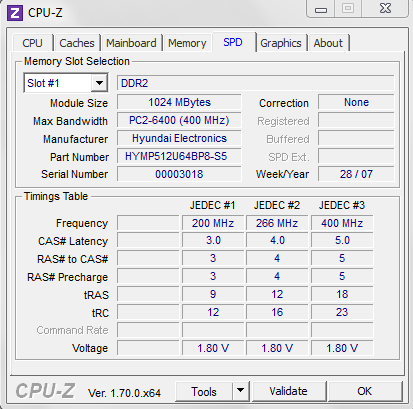Select the SPD tab
This screenshot has width=413, height=409.
point(233,42)
